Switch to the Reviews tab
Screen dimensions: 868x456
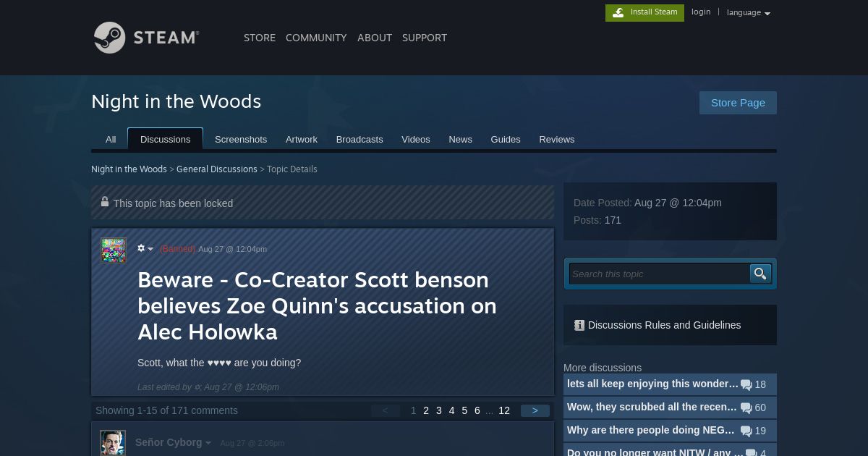[557, 140]
